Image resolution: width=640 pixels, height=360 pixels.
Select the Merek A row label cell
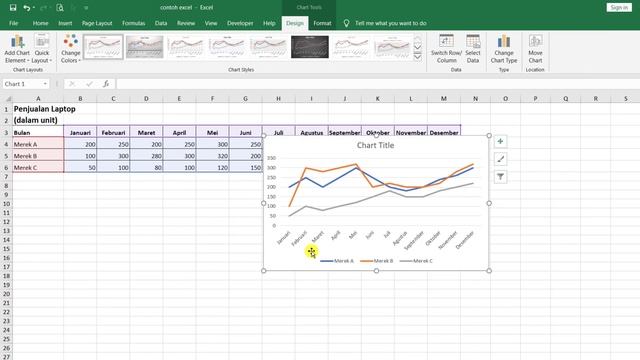tap(38, 144)
